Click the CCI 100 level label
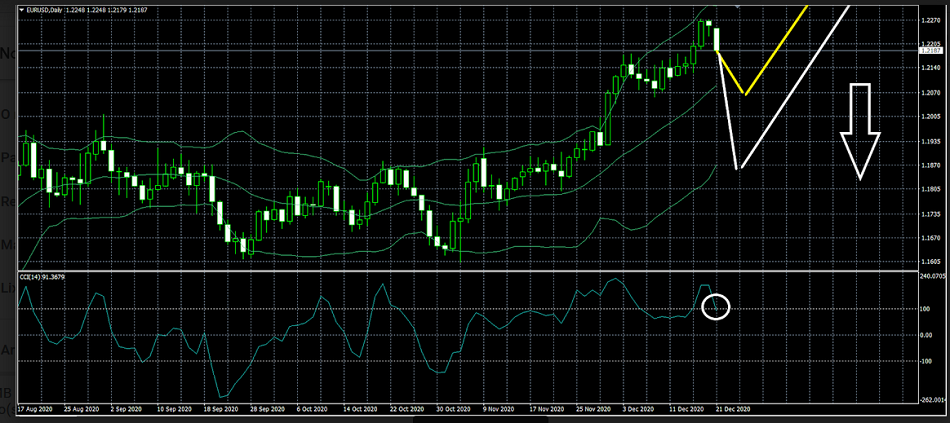The height and width of the screenshot is (423, 950). tap(926, 309)
